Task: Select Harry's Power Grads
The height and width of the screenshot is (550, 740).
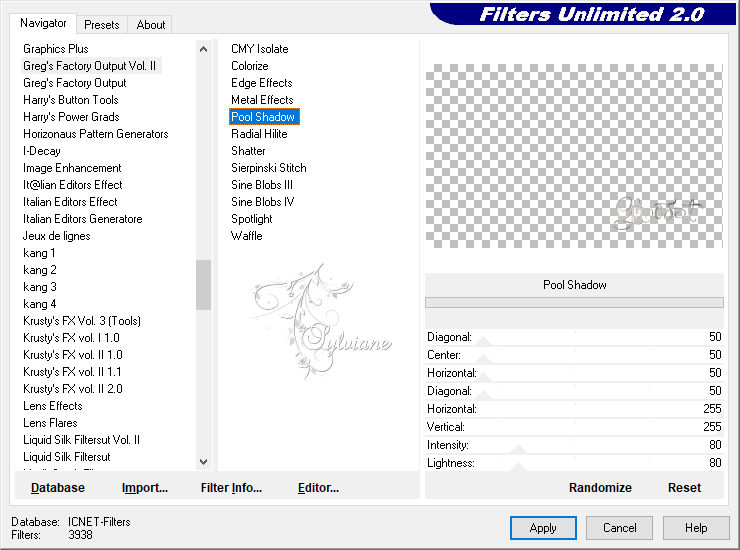Action: point(71,117)
